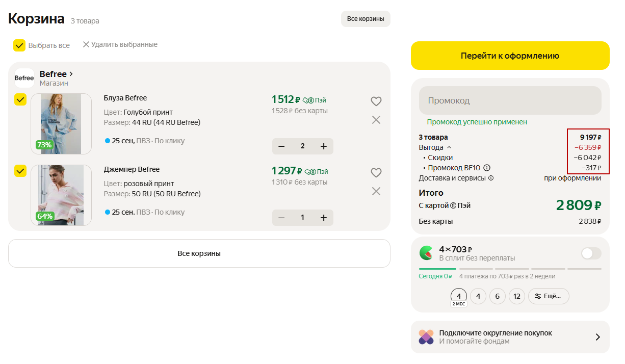Increase Джемпер Befree quantity with plus

323,218
